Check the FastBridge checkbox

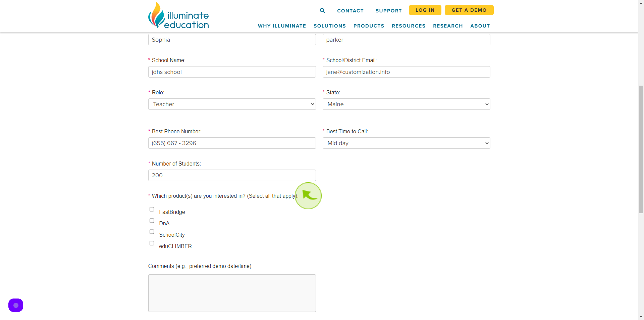coord(152,209)
